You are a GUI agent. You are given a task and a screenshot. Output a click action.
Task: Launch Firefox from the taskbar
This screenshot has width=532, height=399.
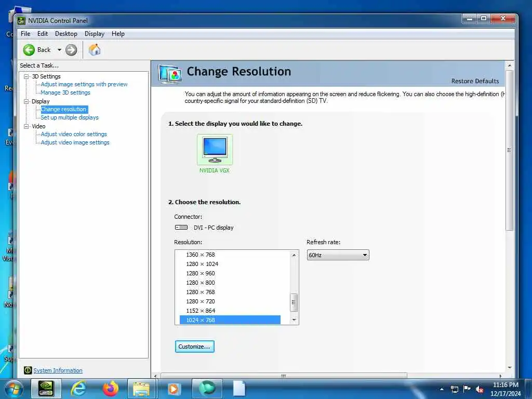pos(110,389)
